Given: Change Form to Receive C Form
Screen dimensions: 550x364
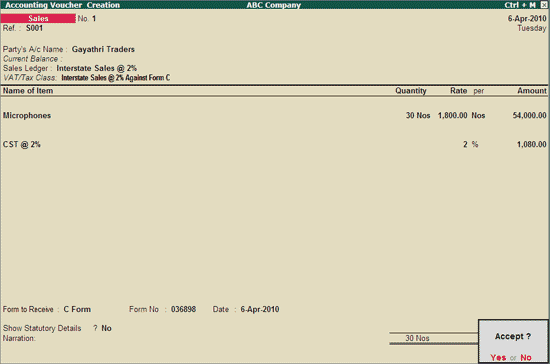Looking at the screenshot, I should click(77, 309).
